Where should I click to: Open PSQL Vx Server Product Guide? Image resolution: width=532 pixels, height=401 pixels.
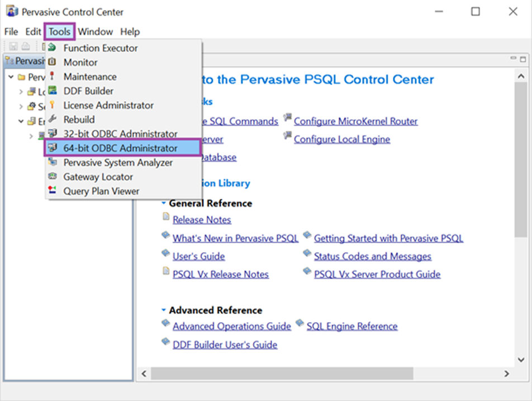coord(377,274)
